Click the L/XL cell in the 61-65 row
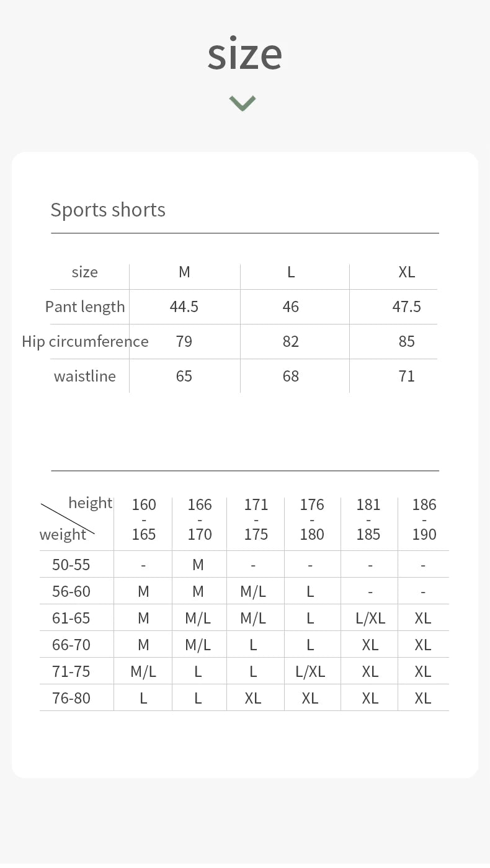Viewport: 490px width, 868px height. pos(370,618)
